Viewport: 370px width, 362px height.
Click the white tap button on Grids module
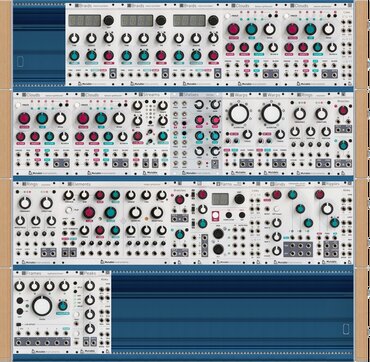click(276, 209)
